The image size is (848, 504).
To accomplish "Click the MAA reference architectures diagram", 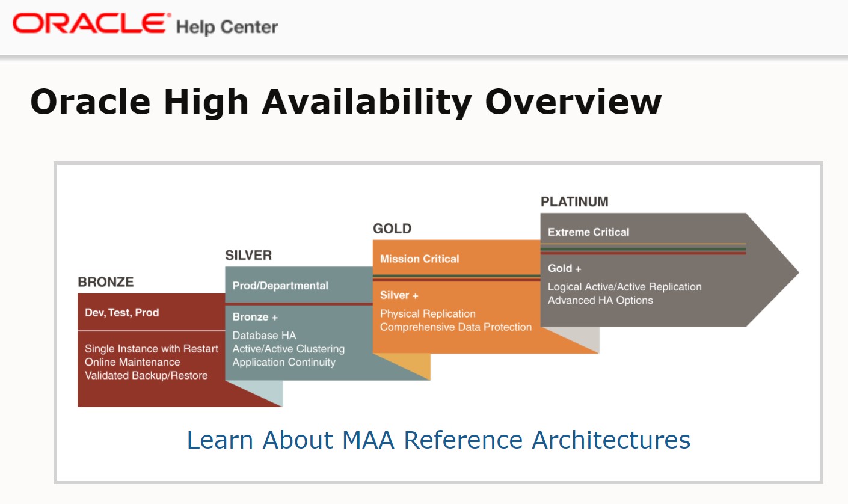I will coord(438,301).
